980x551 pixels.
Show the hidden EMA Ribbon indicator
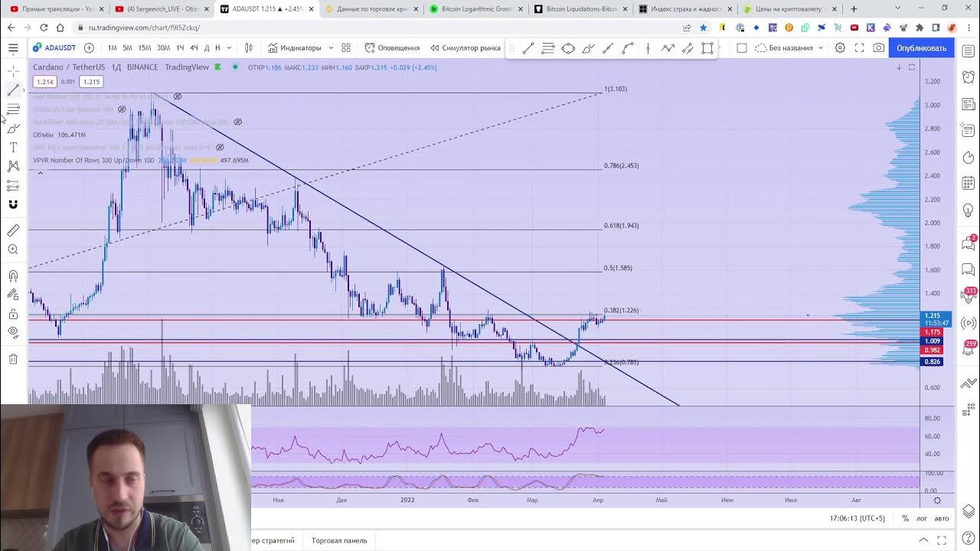point(178,96)
